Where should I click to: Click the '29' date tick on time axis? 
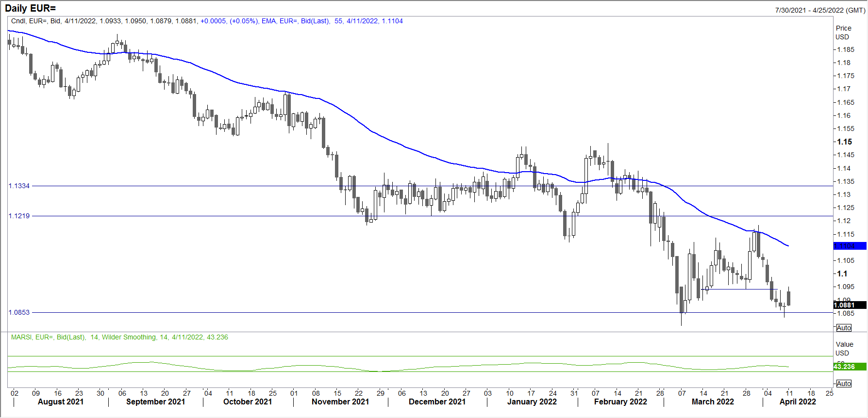pos(381,393)
